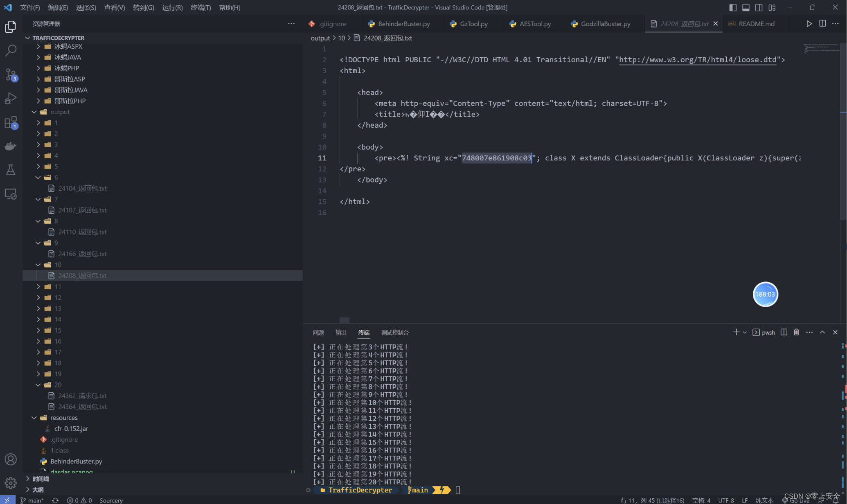The width and height of the screenshot is (847, 504).
Task: Split the editor to the right
Action: (x=822, y=24)
